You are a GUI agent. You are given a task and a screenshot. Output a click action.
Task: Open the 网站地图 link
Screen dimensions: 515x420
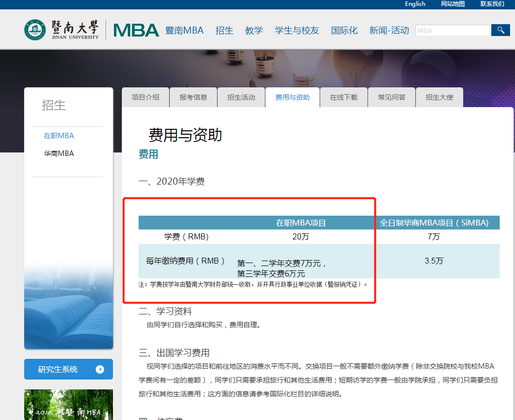tap(452, 4)
